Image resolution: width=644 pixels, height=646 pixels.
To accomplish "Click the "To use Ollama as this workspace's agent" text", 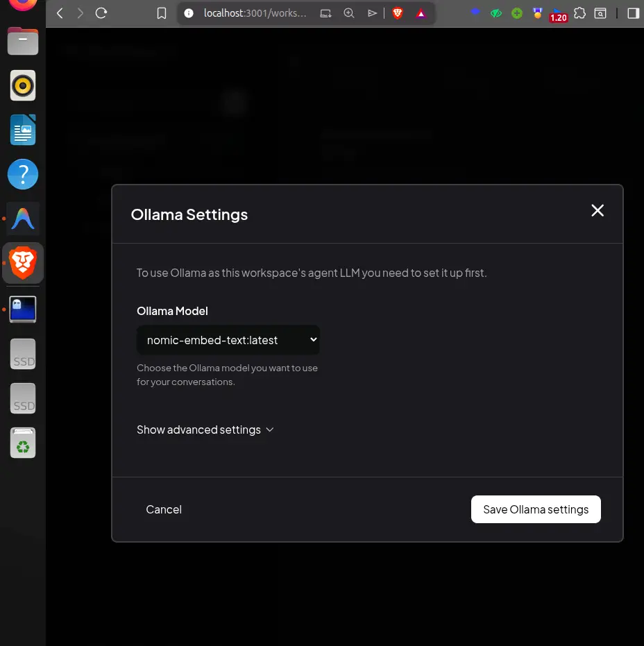I will pos(312,273).
